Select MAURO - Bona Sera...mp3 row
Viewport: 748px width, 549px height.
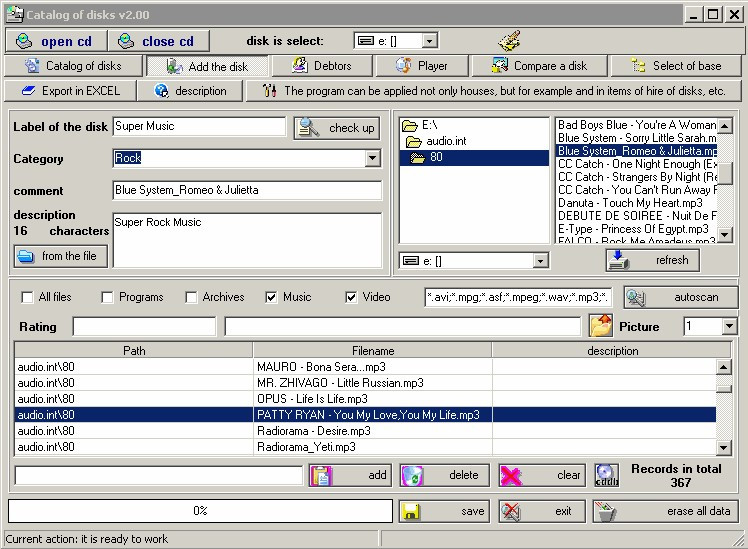pyautogui.click(x=365, y=367)
